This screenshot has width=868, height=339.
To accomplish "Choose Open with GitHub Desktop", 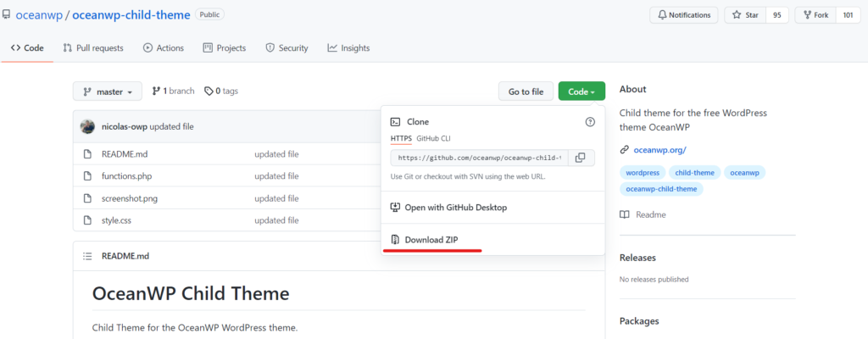I will (x=455, y=208).
